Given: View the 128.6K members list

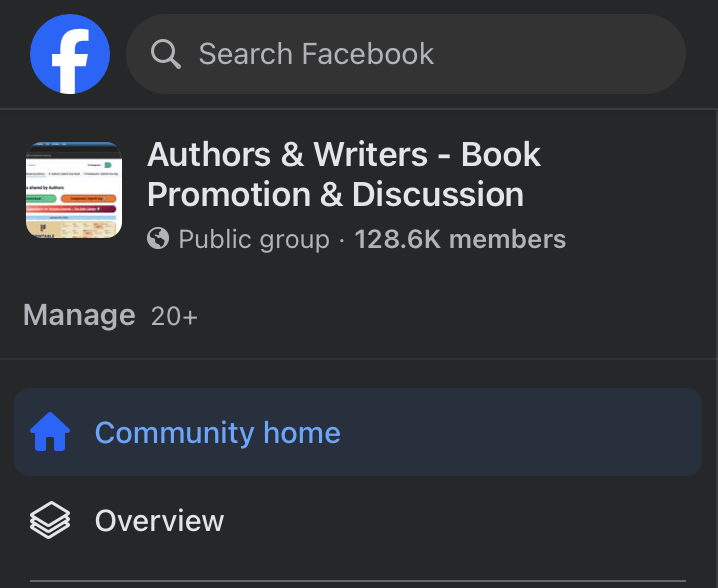Looking at the screenshot, I should point(460,240).
